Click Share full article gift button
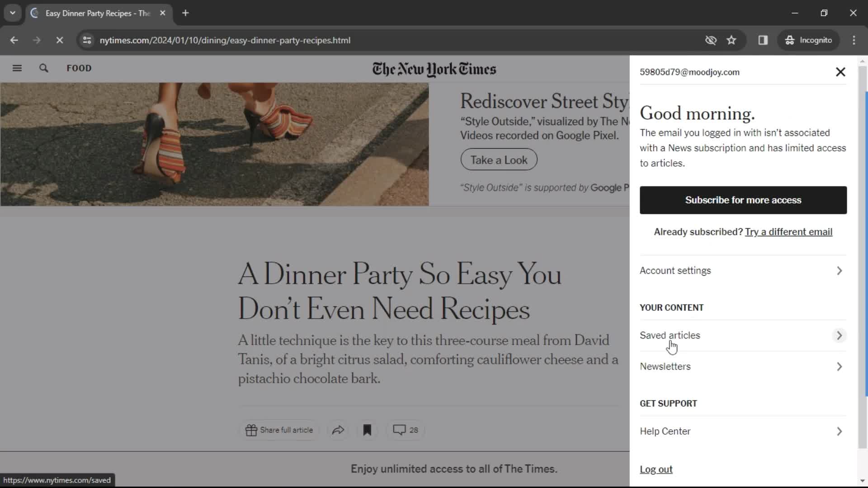Image resolution: width=868 pixels, height=488 pixels. (279, 430)
